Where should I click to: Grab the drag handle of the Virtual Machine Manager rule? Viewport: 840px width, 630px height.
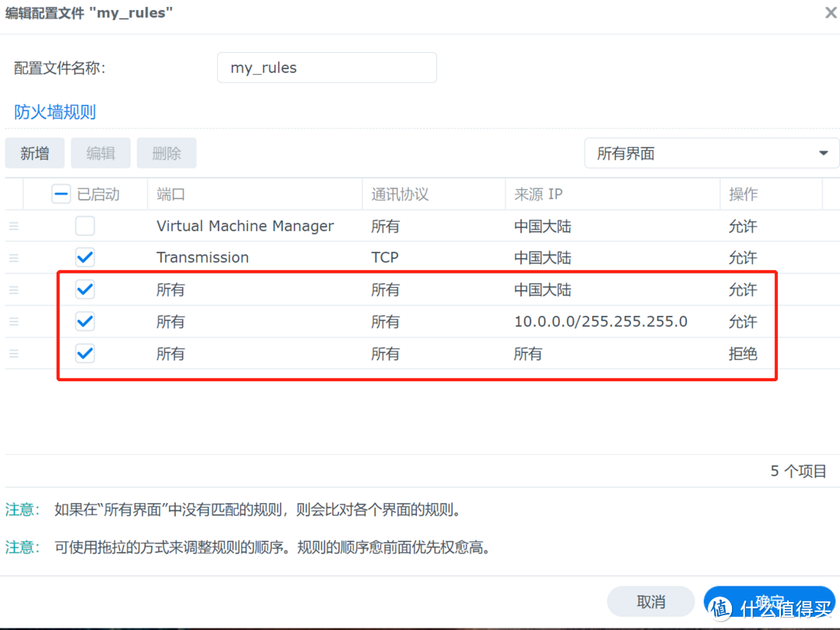14,226
